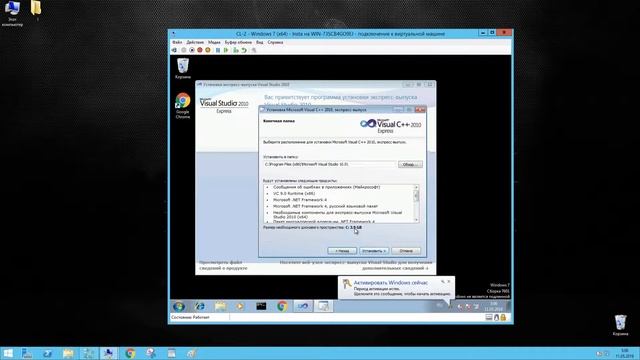Click the Установить install button
This screenshot has height=360, width=640.
click(x=374, y=251)
